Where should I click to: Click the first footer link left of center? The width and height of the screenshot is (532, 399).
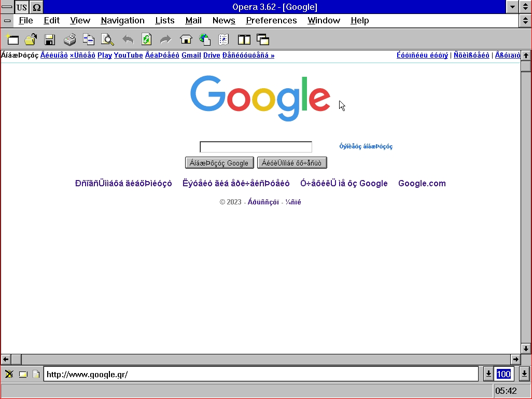[123, 183]
